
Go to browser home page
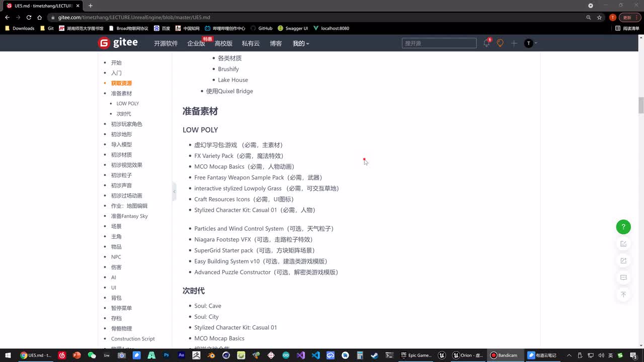tap(40, 17)
